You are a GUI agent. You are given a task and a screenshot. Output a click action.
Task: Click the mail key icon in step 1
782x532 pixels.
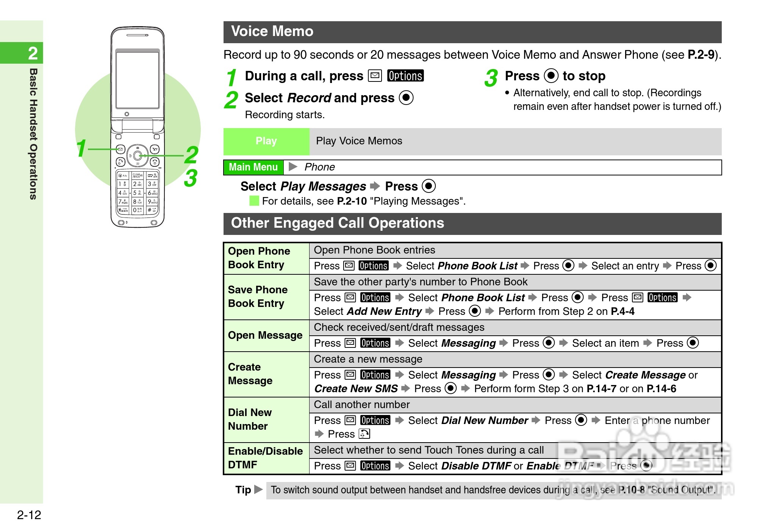375,76
